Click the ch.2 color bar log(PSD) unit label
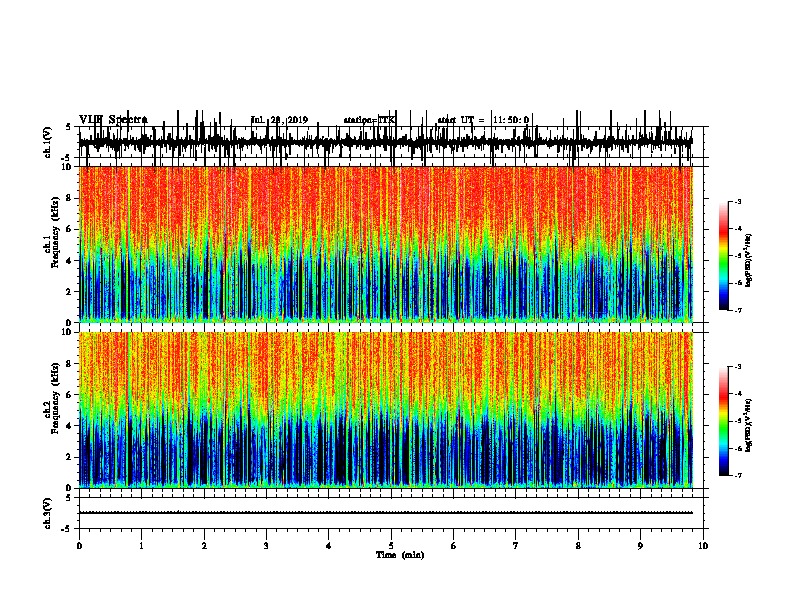Image resolution: width=792 pixels, height=612 pixels. tap(748, 425)
